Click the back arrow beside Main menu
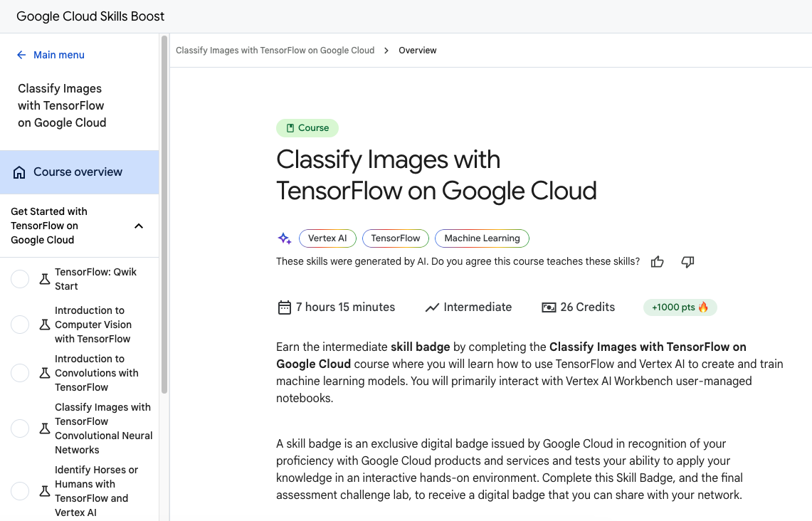 pyautogui.click(x=21, y=55)
